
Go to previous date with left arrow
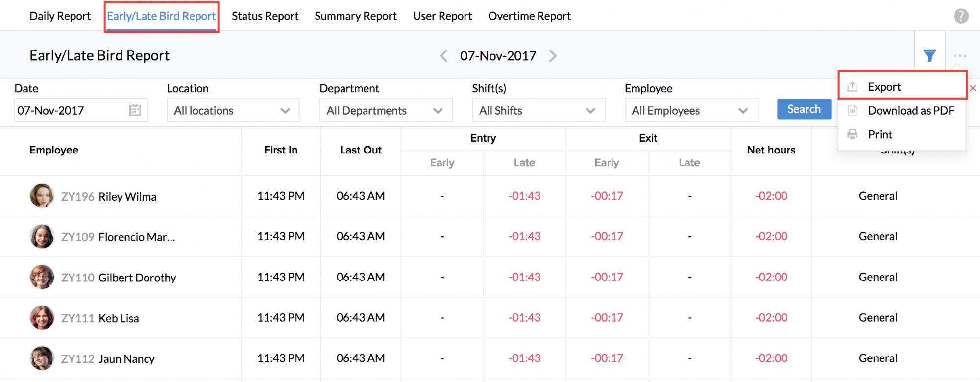(x=443, y=56)
